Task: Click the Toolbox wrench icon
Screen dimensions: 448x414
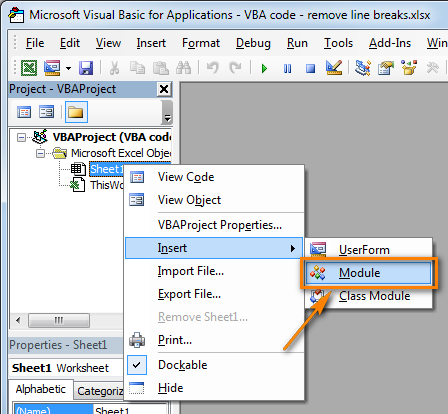Action: 432,68
